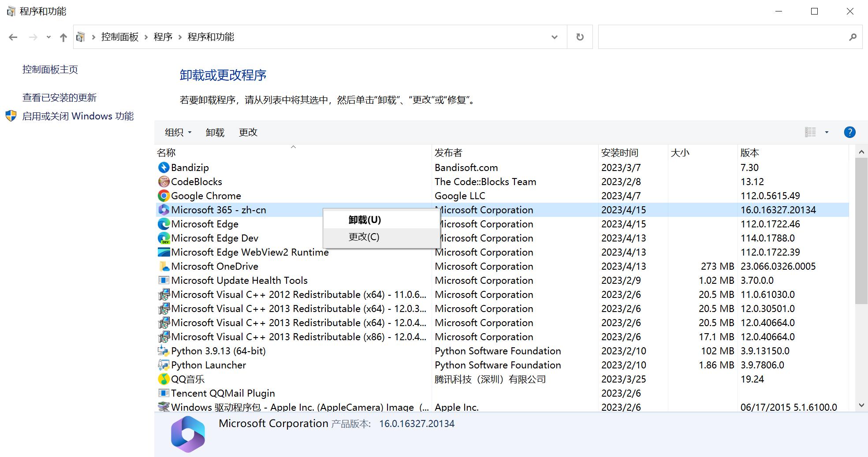Viewport: 868px width, 457px height.
Task: Expand chevron after 控制面板 breadcrumb
Action: click(x=146, y=37)
